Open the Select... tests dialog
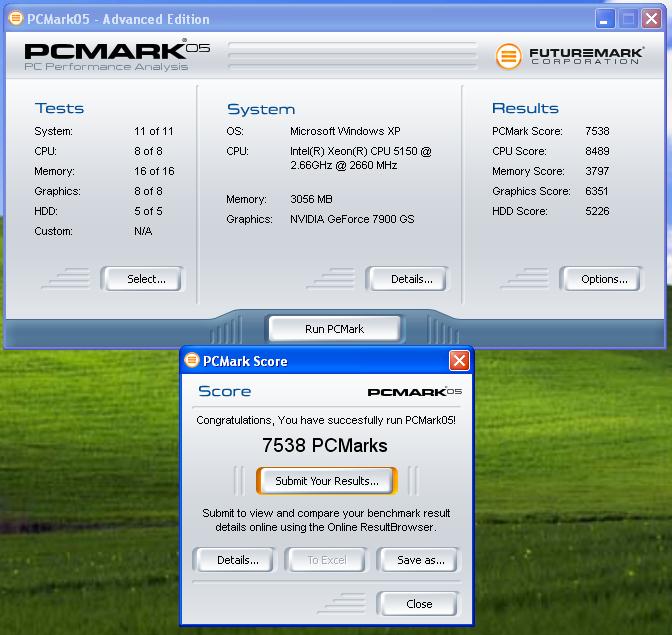Viewport: 672px width, 635px height. point(142,279)
